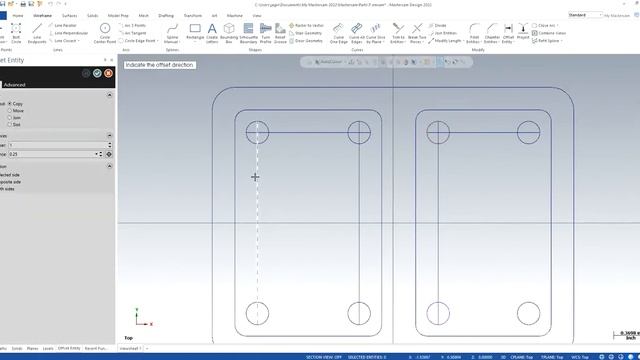Select Break Two Pieces tool

point(417,33)
